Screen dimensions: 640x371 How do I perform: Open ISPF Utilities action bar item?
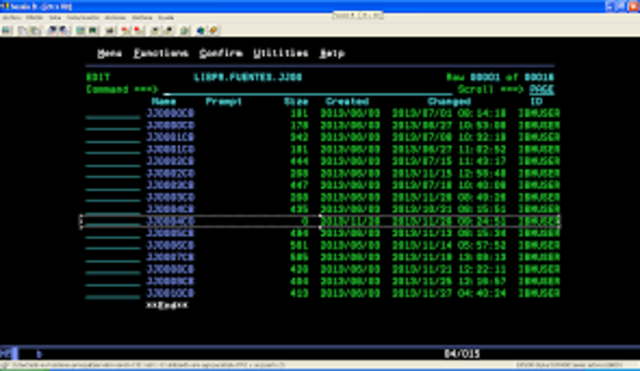(281, 53)
